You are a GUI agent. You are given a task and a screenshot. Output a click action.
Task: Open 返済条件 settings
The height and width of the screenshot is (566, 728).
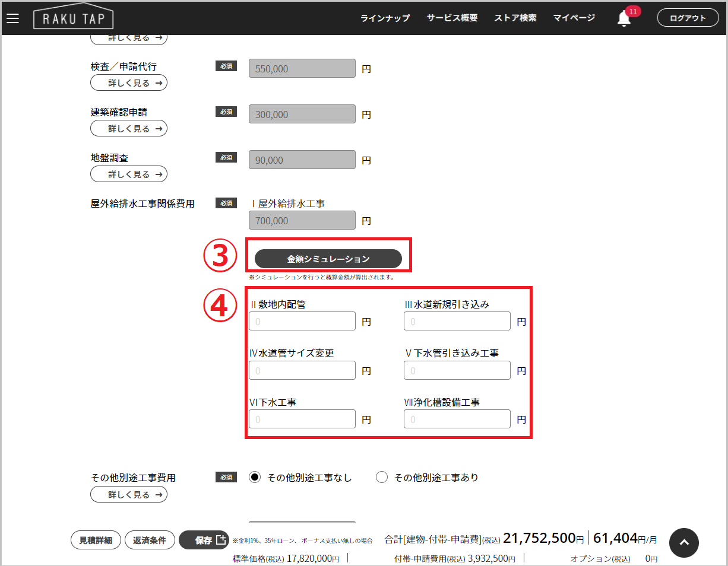(x=150, y=540)
